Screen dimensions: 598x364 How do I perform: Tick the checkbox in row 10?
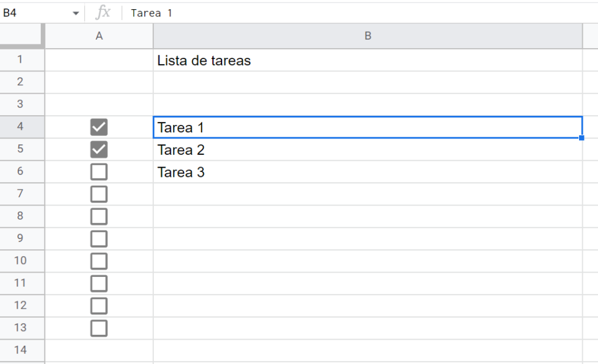(99, 261)
